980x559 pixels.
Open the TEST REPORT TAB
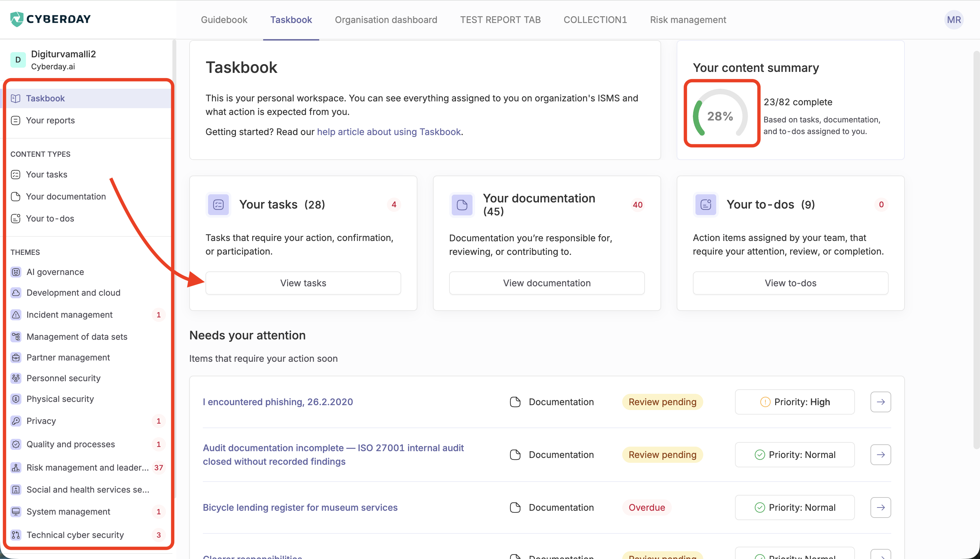point(500,19)
